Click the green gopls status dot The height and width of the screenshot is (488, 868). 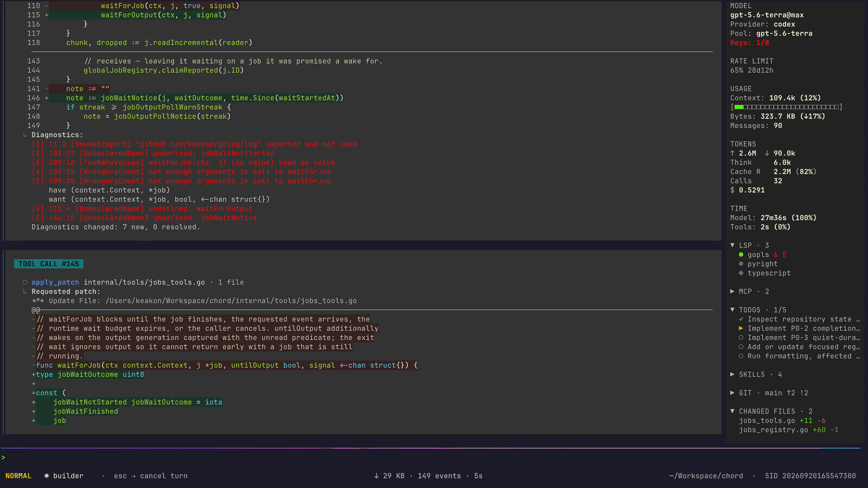[741, 255]
